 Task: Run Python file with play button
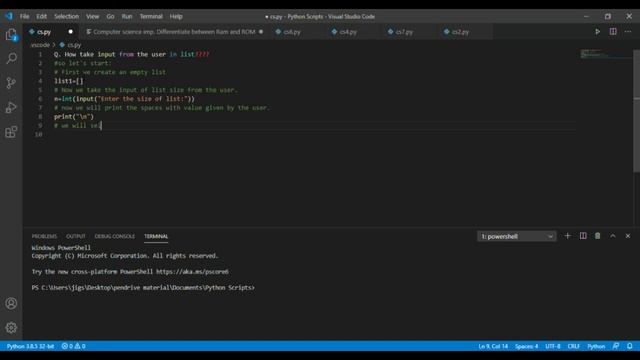point(597,31)
